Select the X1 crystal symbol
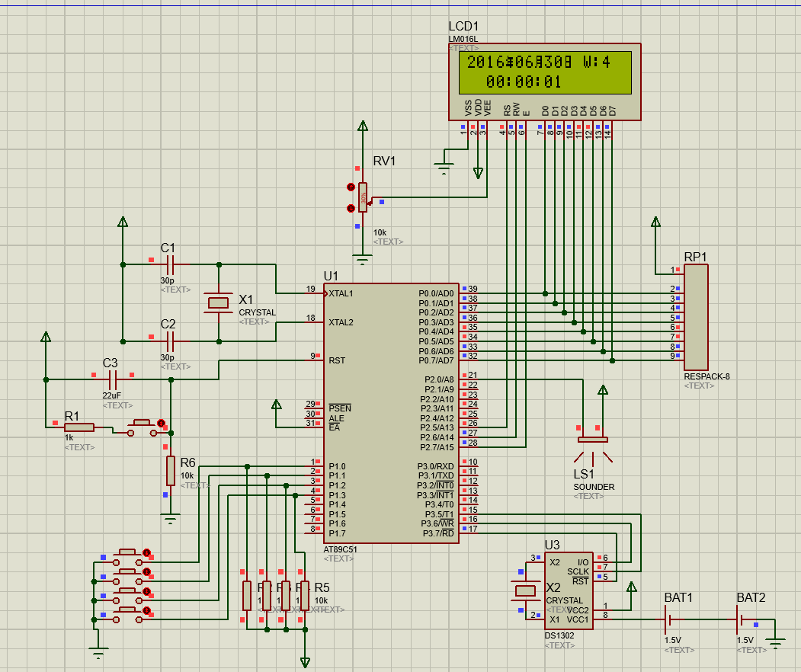801x672 pixels. pos(219,302)
